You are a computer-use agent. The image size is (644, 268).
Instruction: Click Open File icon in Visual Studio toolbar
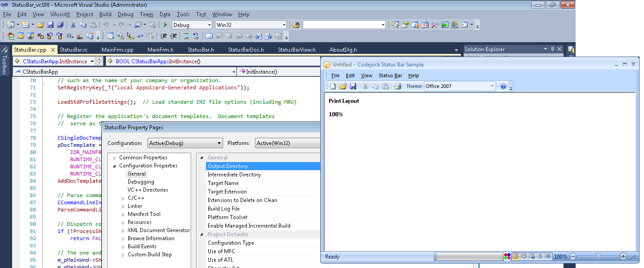[x=40, y=25]
